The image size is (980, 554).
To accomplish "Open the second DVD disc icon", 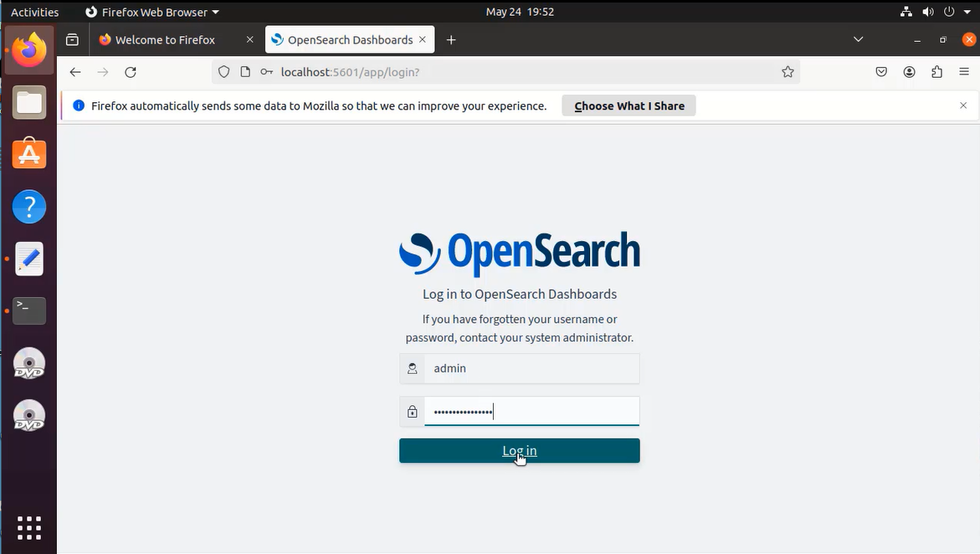I will [x=29, y=416].
